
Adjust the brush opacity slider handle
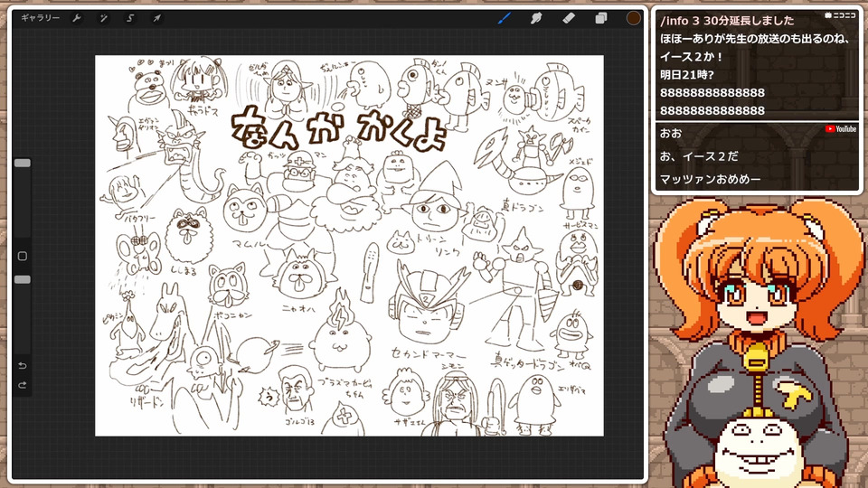(23, 279)
